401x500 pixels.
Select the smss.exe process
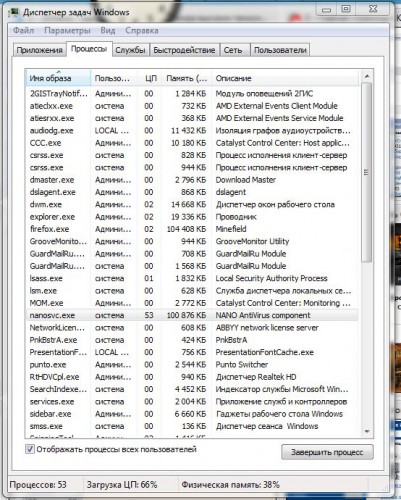pyautogui.click(x=192, y=426)
